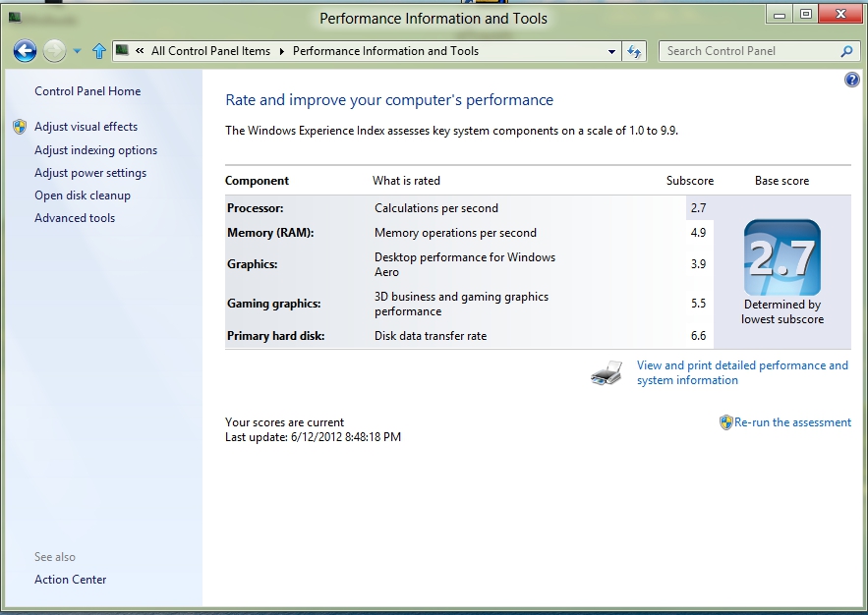
Task: Click 'Calculations per second' text
Action: tap(436, 208)
